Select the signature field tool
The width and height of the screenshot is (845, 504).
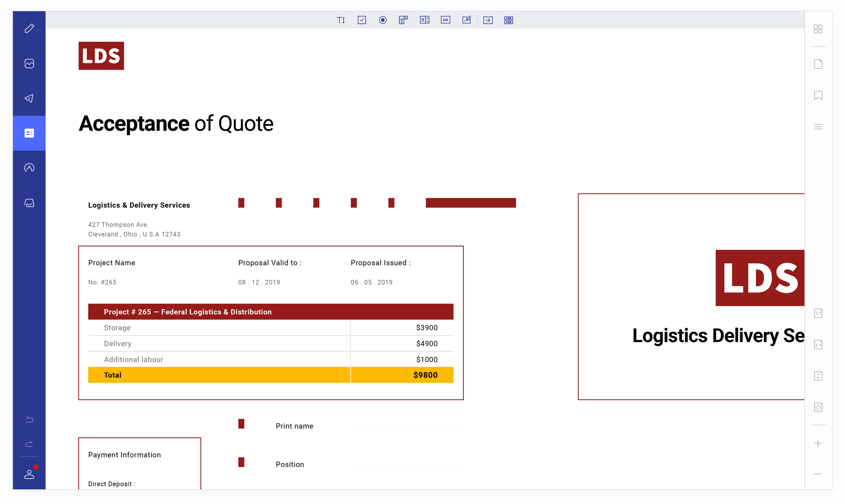pos(466,20)
